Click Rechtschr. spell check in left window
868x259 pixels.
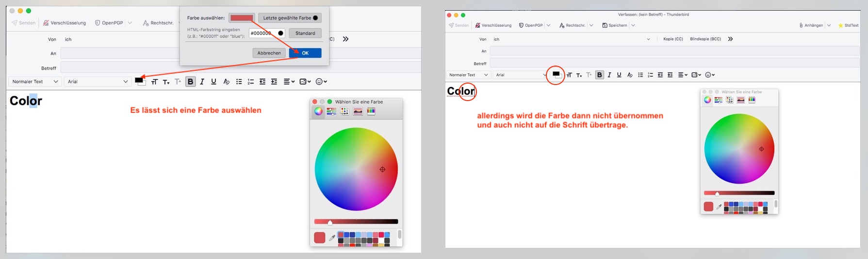click(158, 23)
